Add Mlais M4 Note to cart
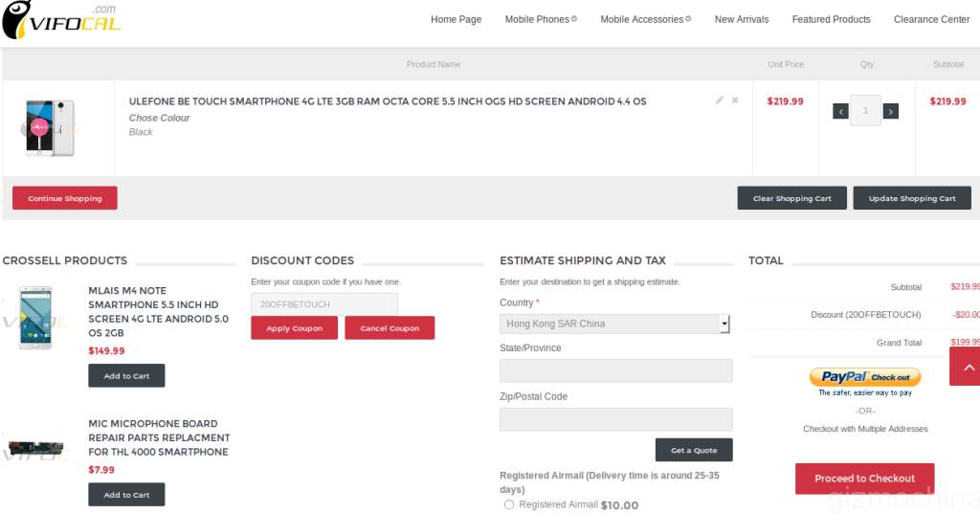 (x=126, y=376)
